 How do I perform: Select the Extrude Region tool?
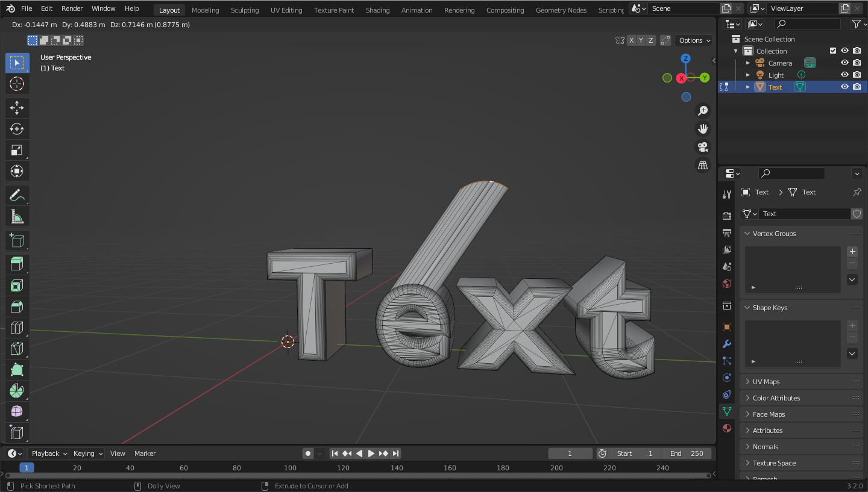17,264
